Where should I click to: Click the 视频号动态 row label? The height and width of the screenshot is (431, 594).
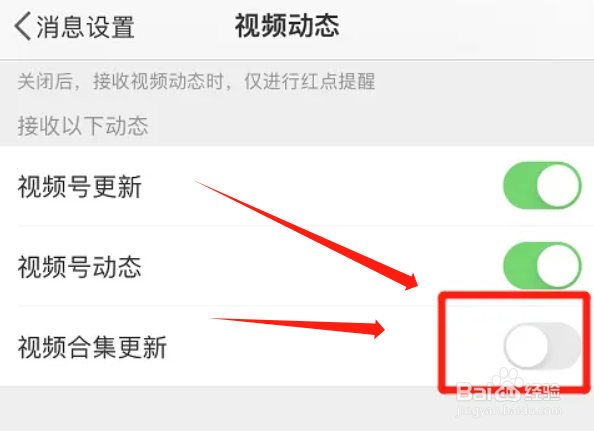[80, 267]
